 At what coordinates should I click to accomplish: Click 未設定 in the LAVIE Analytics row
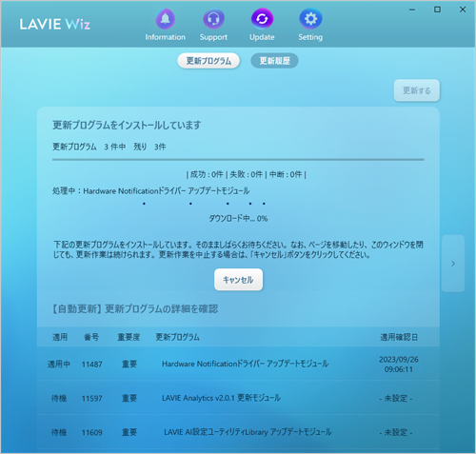pyautogui.click(x=396, y=398)
